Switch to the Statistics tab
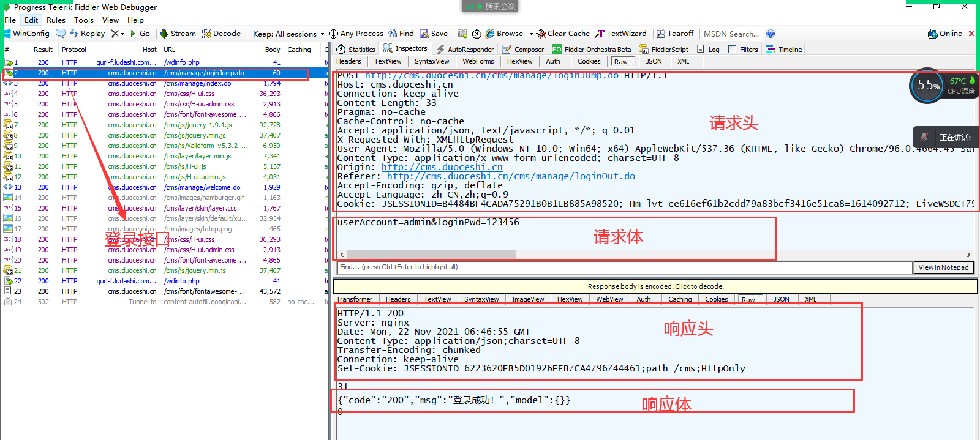The height and width of the screenshot is (440, 980). click(x=356, y=50)
